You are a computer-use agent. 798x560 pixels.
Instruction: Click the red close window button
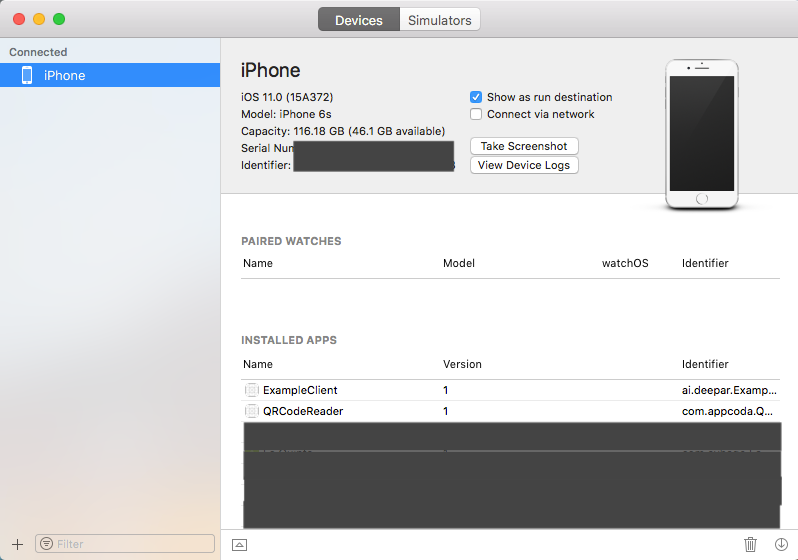point(19,19)
